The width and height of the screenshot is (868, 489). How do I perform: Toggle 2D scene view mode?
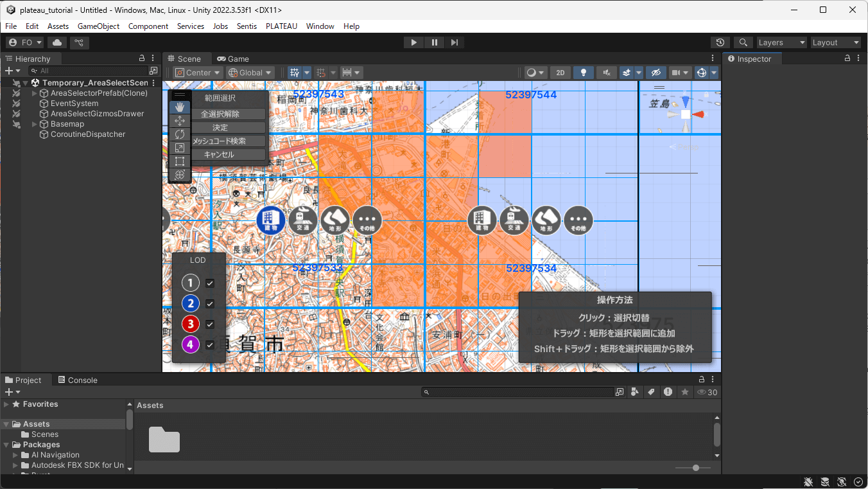pos(560,73)
